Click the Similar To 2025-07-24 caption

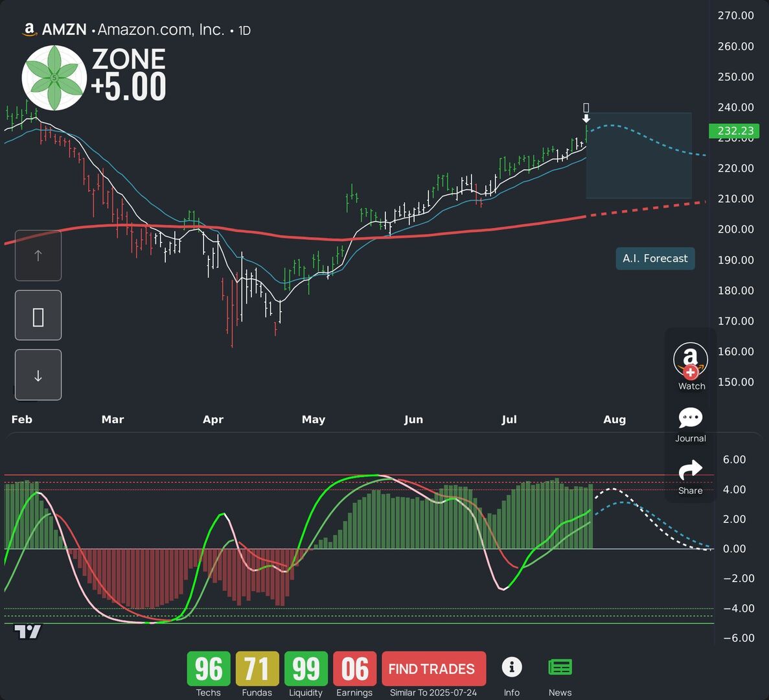click(433, 693)
